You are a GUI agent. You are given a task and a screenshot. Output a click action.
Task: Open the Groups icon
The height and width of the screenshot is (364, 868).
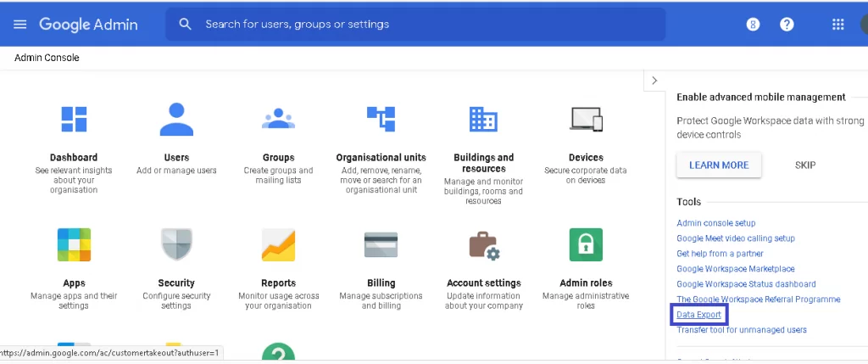click(x=278, y=120)
